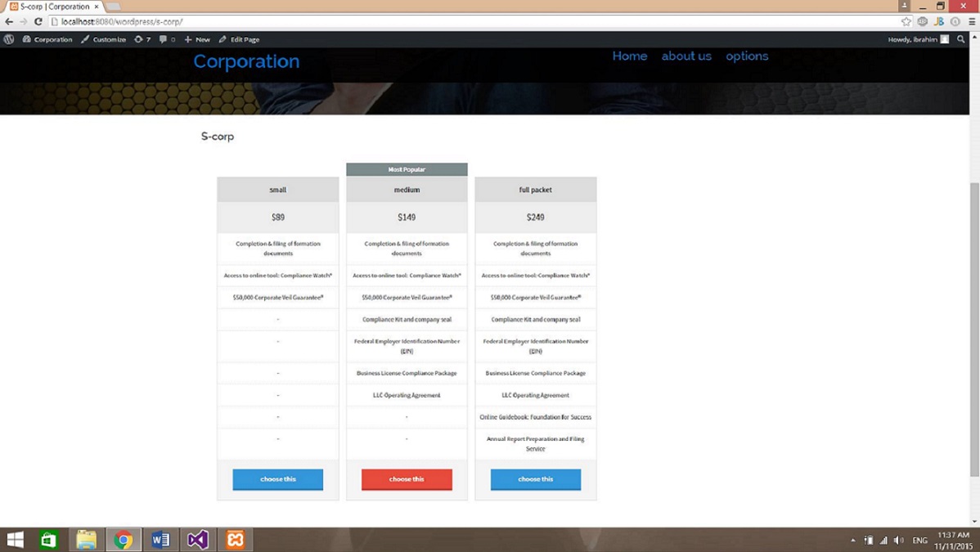The width and height of the screenshot is (980, 552).
Task: Open the Chrome hamburger menu
Action: click(971, 22)
